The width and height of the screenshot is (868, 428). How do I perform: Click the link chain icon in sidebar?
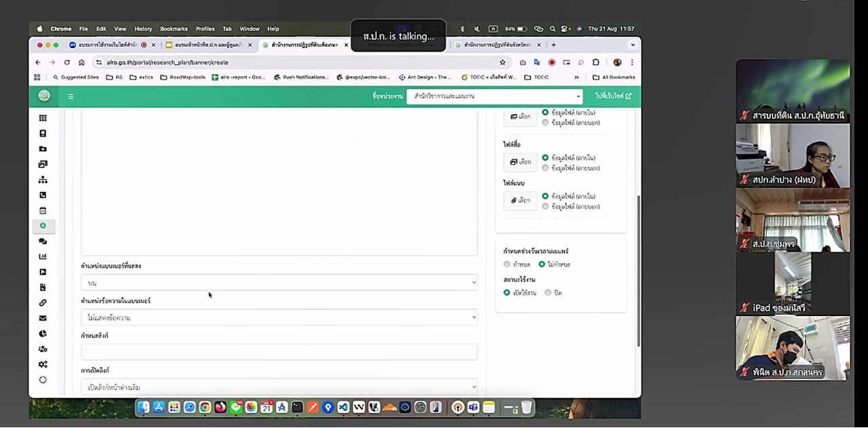tap(43, 303)
